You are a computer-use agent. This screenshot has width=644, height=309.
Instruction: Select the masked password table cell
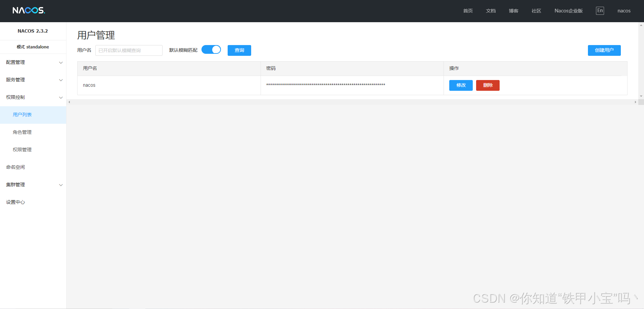tap(352, 85)
